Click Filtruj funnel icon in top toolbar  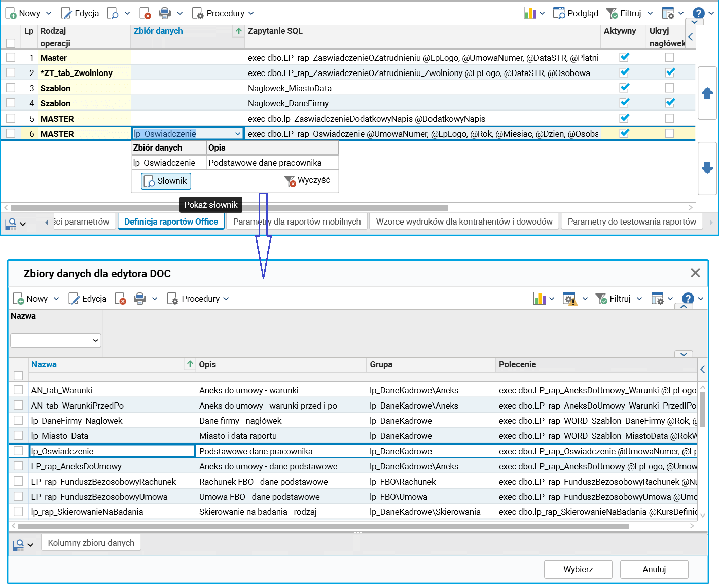[612, 13]
